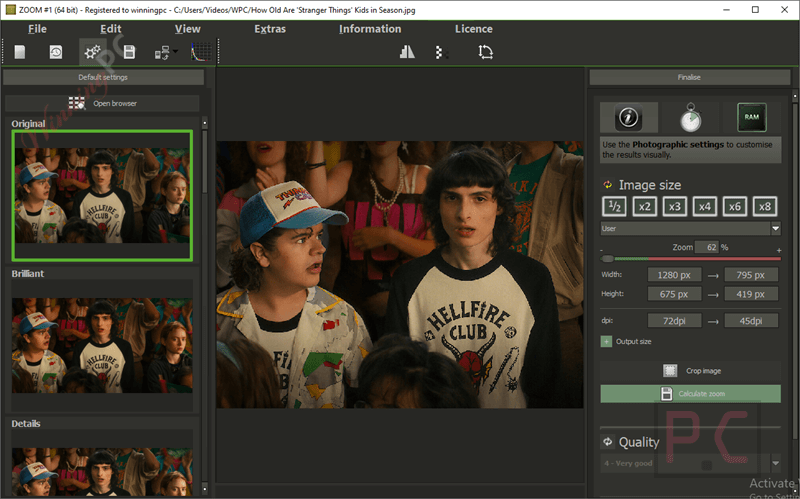The height and width of the screenshot is (499, 800).
Task: Open the recent files history icon
Action: [56, 52]
